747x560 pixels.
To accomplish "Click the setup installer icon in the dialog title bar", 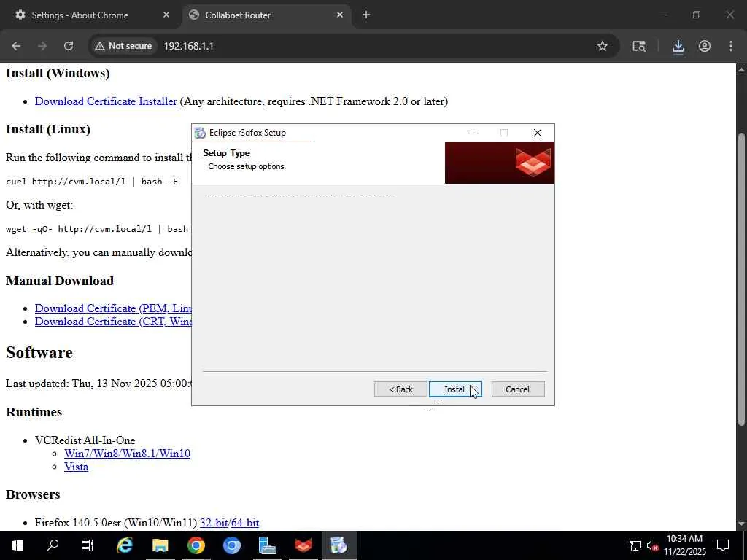I will point(200,133).
